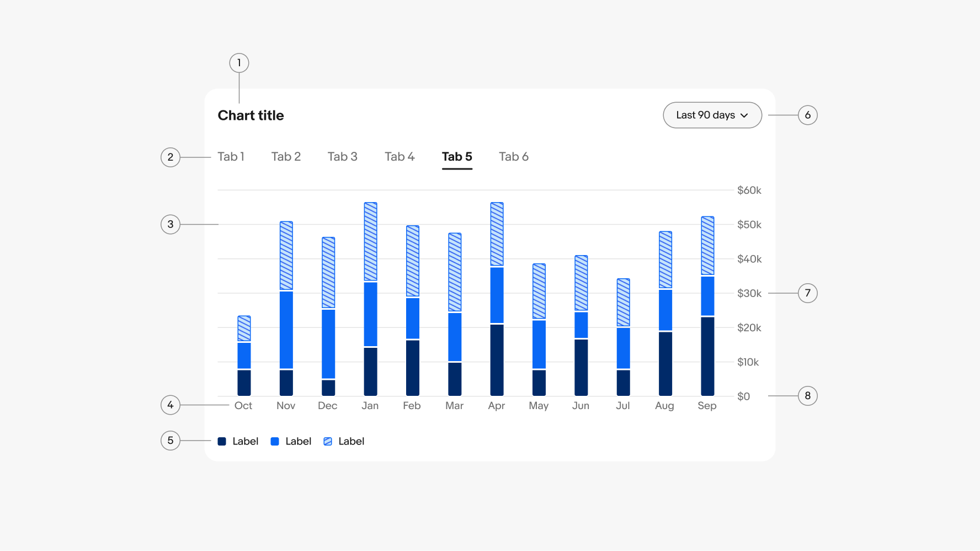Select Tab 6
The width and height of the screenshot is (980, 551).
[x=513, y=157]
